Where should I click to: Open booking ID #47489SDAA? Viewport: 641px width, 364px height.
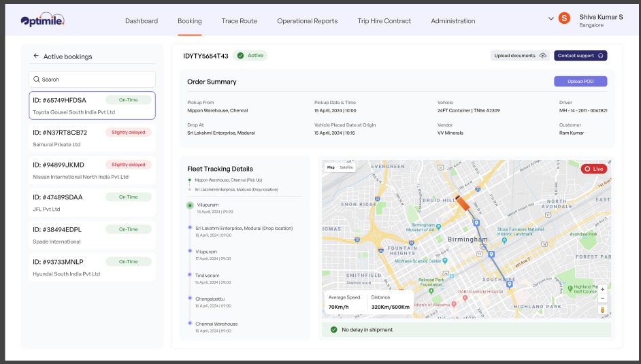[x=92, y=203]
